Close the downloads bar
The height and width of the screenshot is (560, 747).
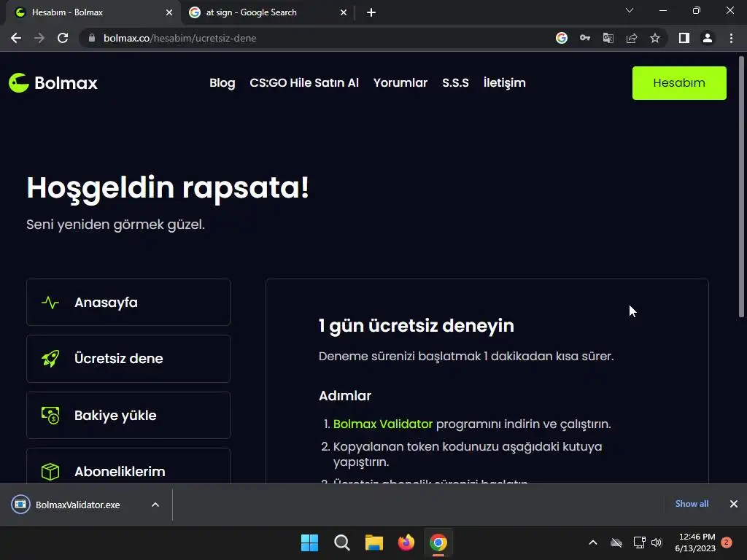tap(734, 504)
